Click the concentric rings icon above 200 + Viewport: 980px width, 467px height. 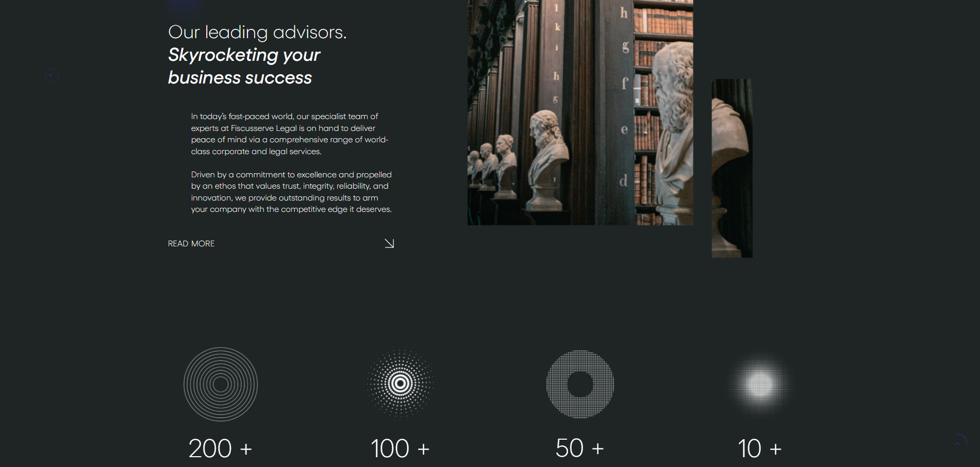221,384
